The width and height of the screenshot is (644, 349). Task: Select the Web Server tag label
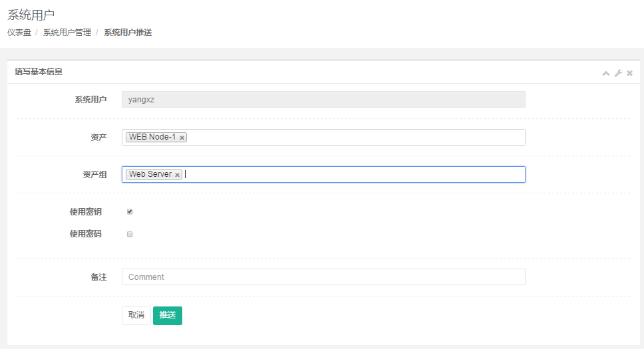click(150, 174)
